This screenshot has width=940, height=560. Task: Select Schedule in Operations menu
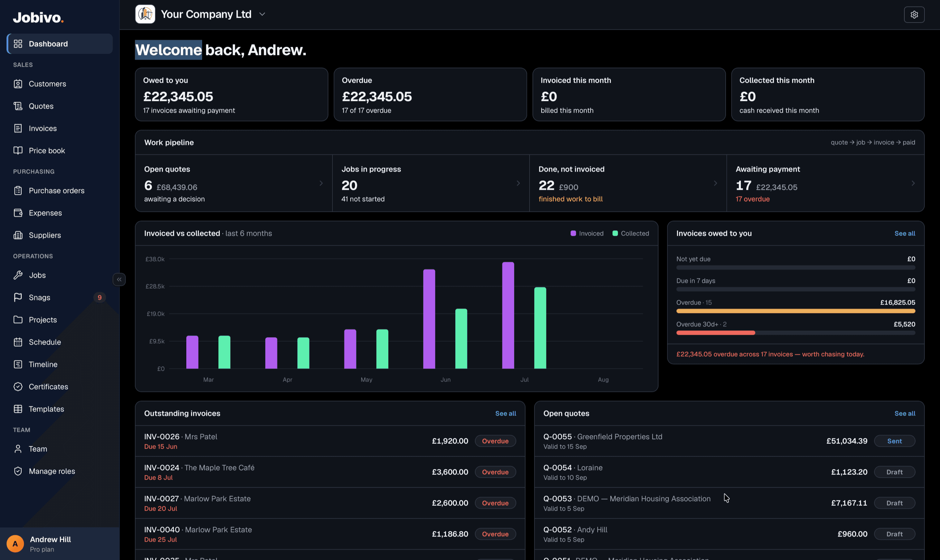(x=60, y=342)
